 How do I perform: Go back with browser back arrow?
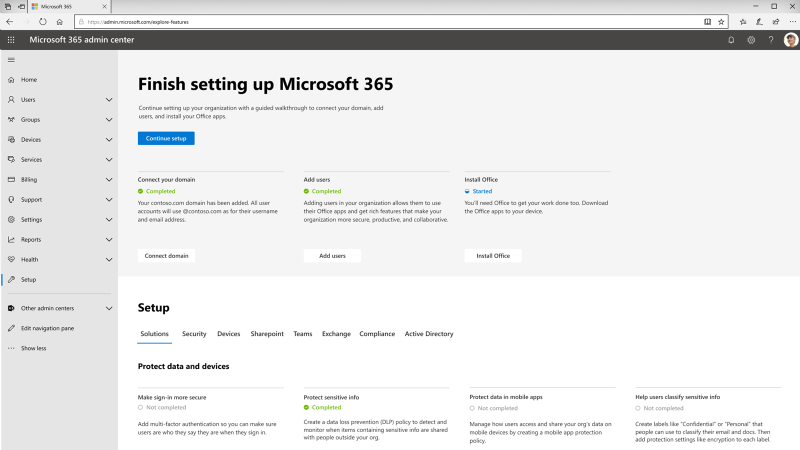click(10, 22)
